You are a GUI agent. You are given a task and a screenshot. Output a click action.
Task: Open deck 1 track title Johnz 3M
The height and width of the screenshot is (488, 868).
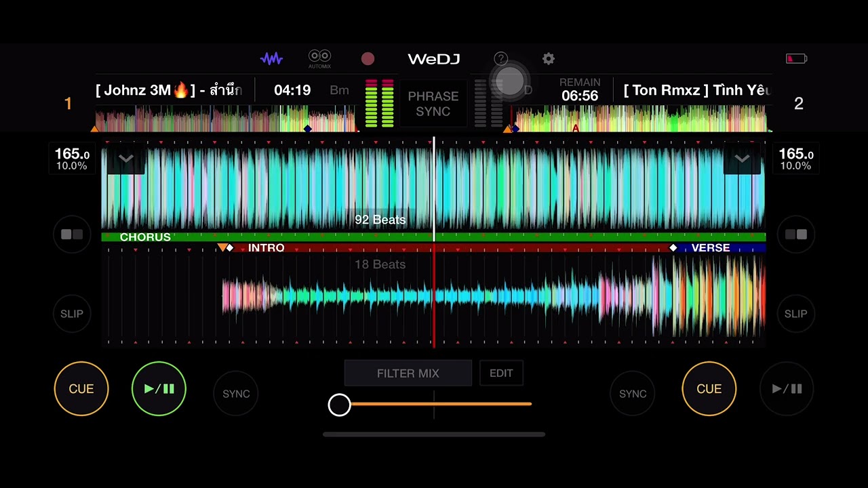coord(168,90)
